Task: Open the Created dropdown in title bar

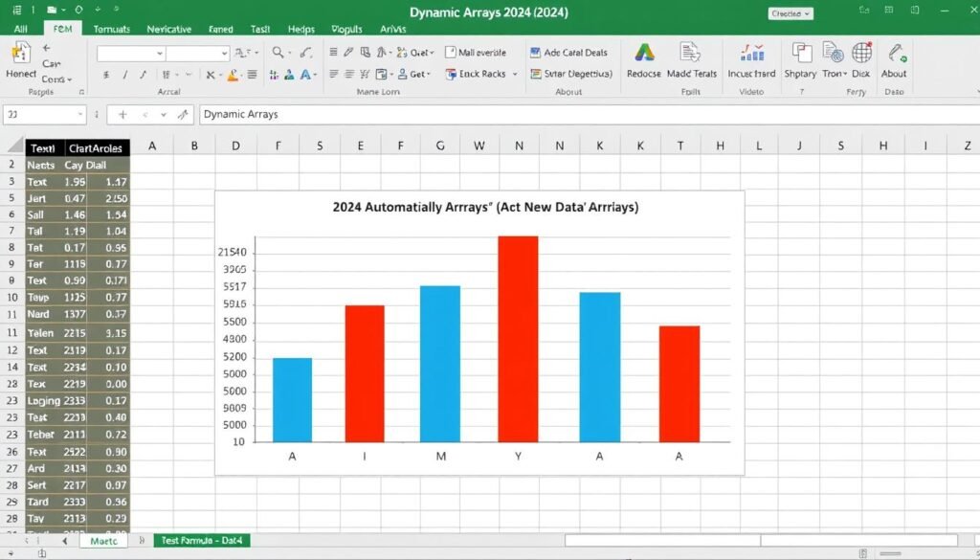Action: pyautogui.click(x=791, y=13)
